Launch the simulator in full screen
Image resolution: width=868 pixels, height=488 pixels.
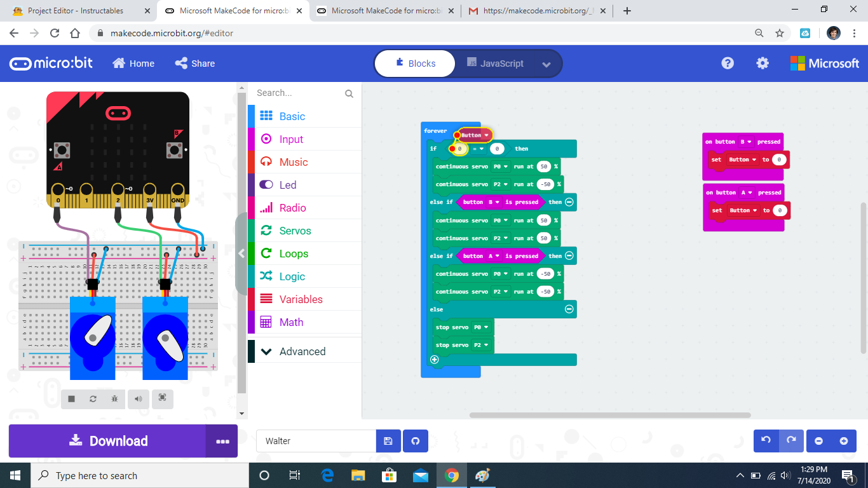[x=162, y=398]
